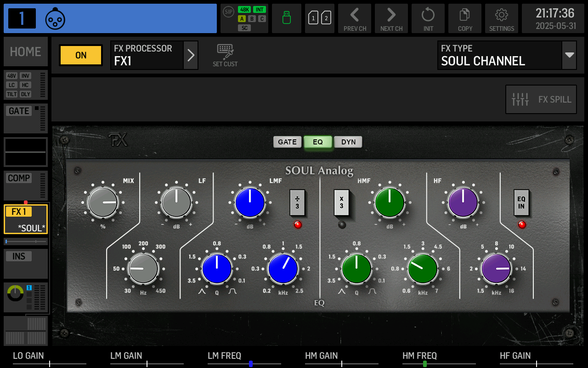The width and height of the screenshot is (588, 368).
Task: Switch to the GATE tab
Action: point(287,142)
